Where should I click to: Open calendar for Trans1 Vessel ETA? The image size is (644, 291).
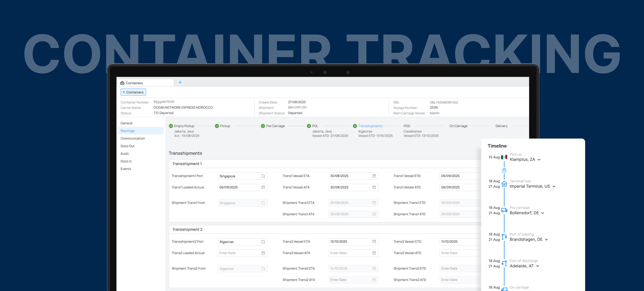(374, 176)
